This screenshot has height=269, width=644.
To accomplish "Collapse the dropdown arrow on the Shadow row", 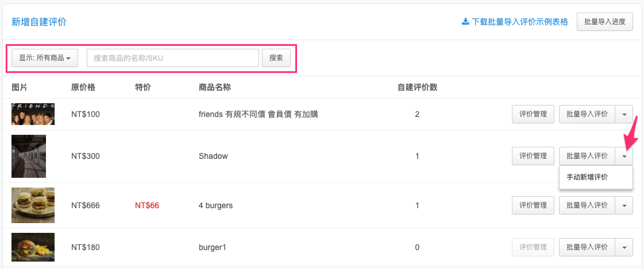I will click(624, 156).
